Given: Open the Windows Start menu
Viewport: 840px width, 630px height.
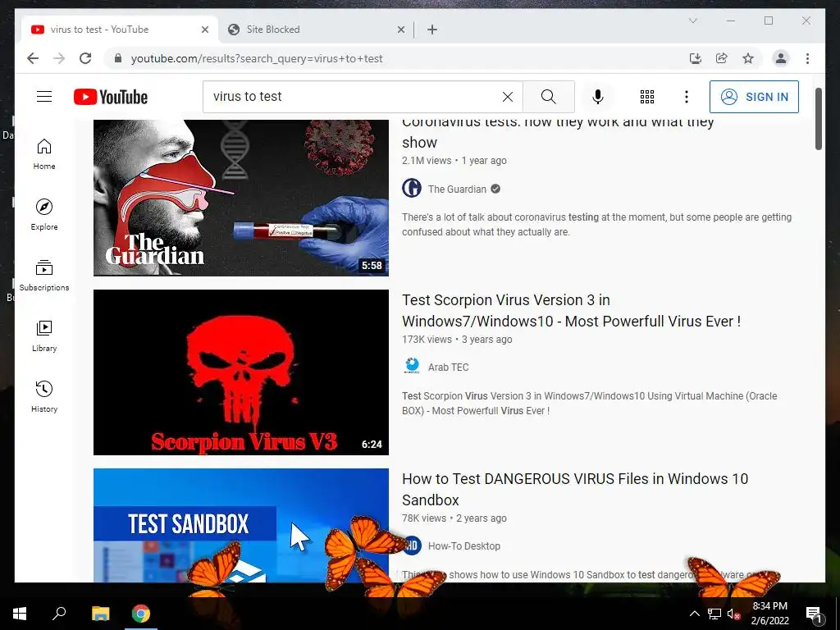Looking at the screenshot, I should (20, 614).
